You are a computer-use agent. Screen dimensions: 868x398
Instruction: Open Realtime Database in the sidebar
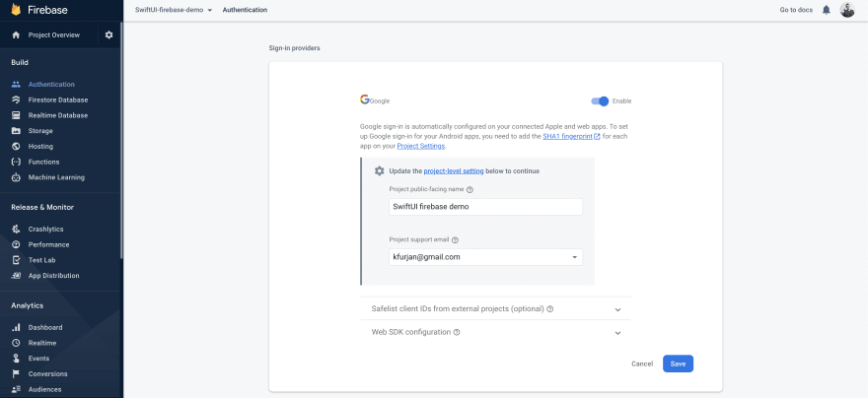click(60, 115)
